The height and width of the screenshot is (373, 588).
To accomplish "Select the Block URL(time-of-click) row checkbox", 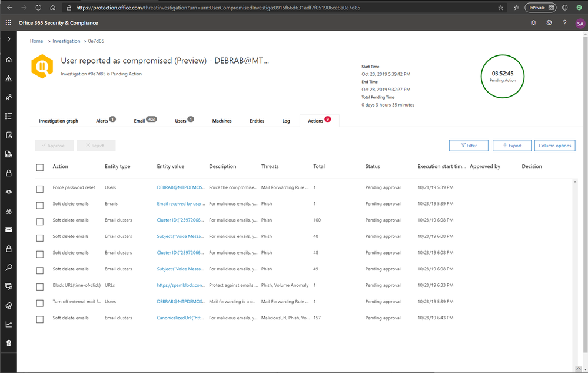I will pyautogui.click(x=40, y=287).
